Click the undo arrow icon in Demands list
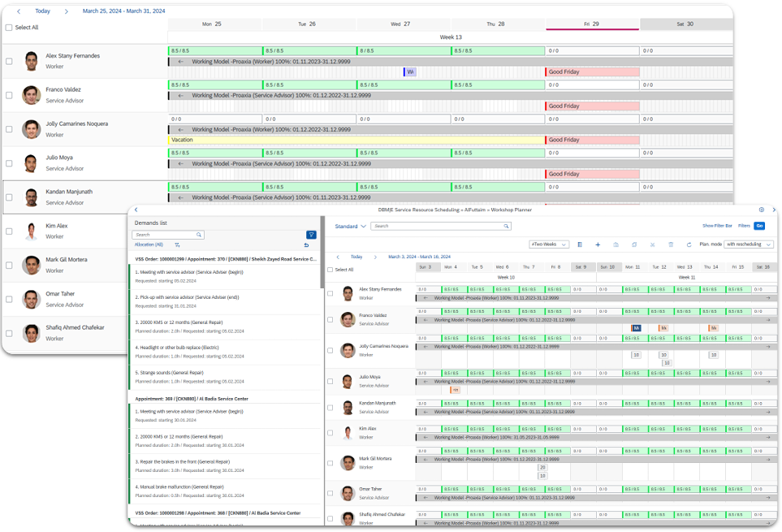 point(306,245)
